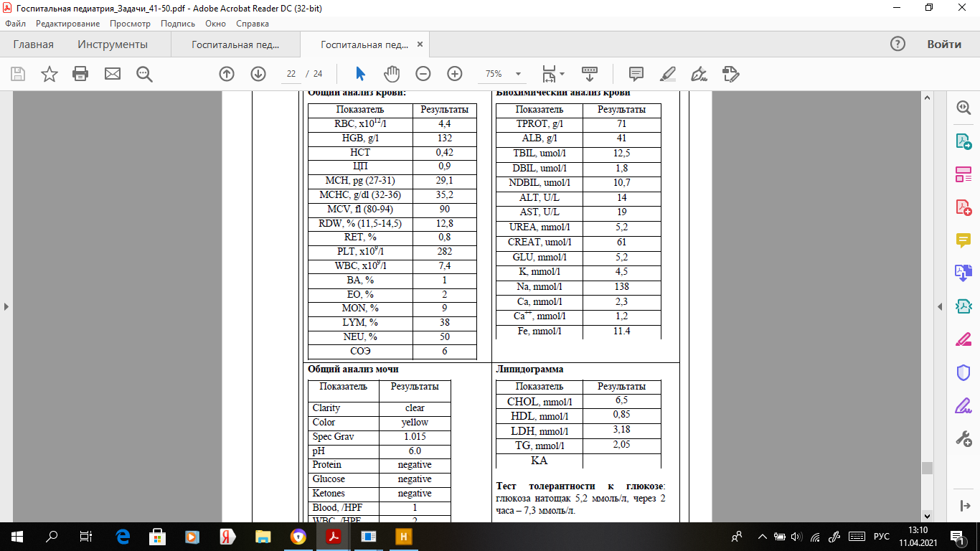
Task: Open the Редактирование menu
Action: click(68, 24)
